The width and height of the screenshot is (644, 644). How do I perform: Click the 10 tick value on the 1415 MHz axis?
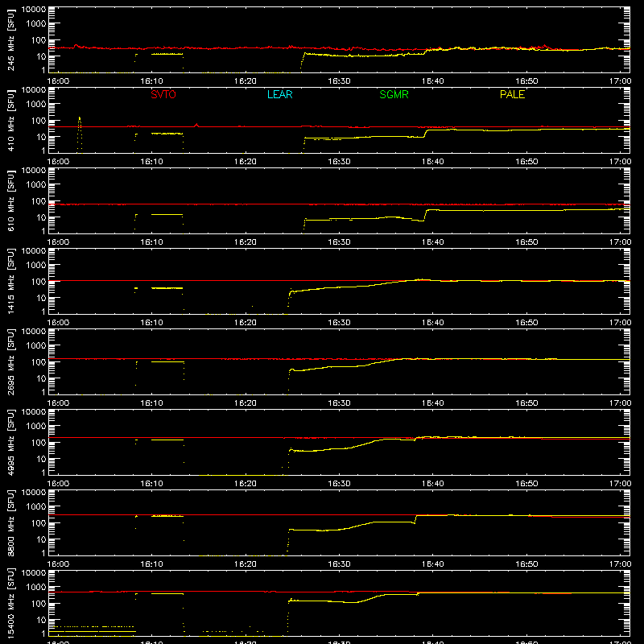point(41,298)
